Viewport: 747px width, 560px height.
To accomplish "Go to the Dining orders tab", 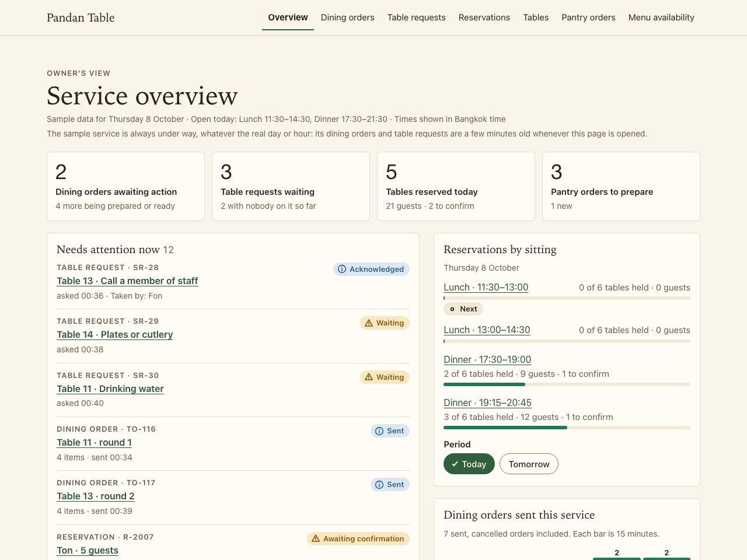I will (x=347, y=17).
